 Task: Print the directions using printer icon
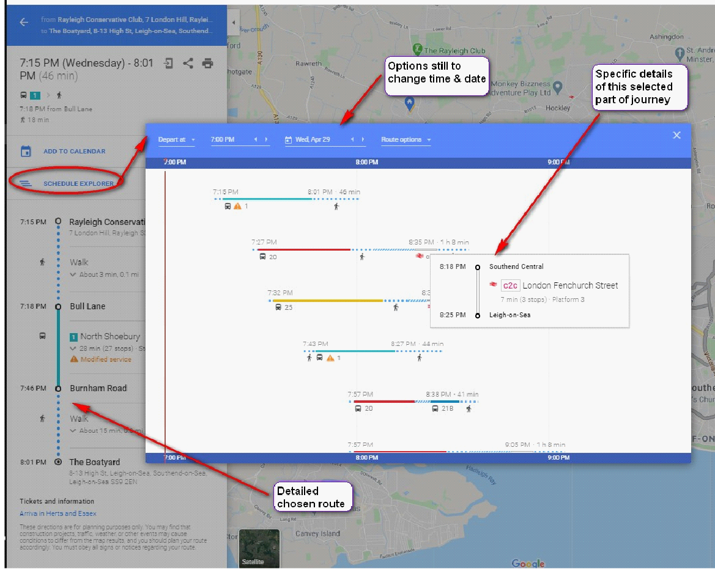(208, 63)
